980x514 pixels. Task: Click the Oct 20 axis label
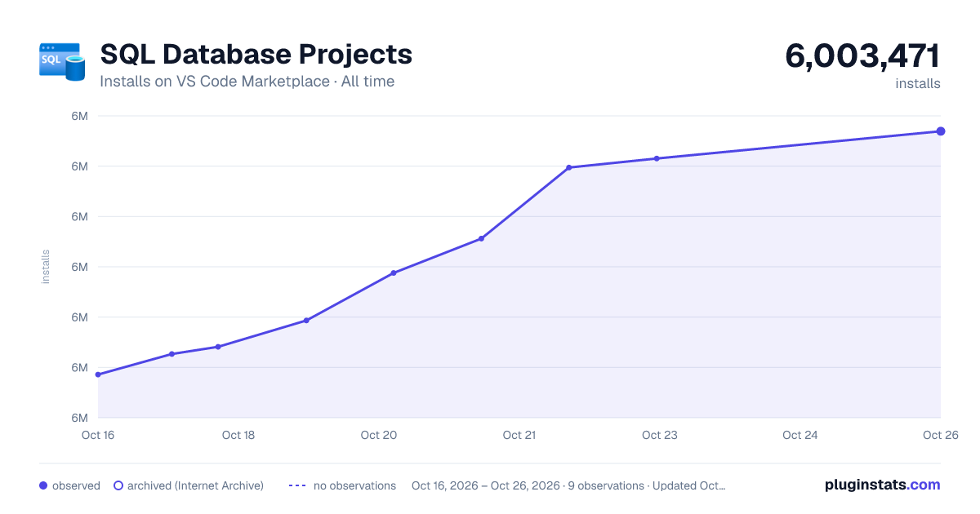tap(379, 435)
